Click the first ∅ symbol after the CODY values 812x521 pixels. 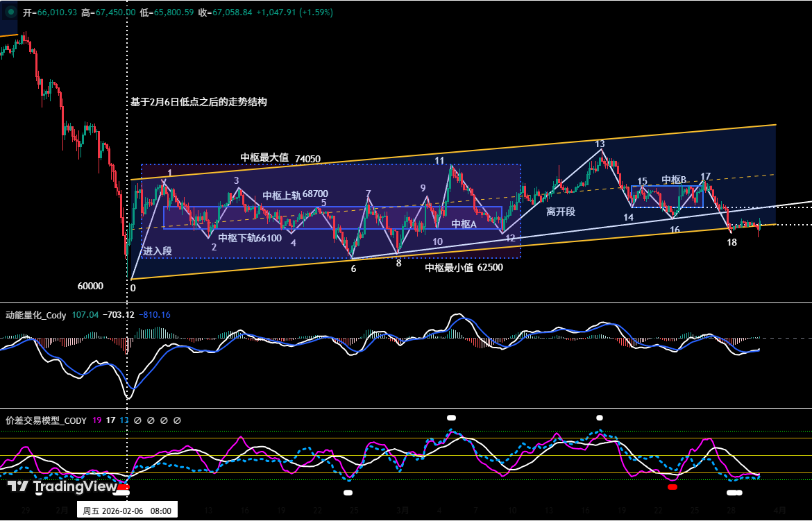point(139,420)
